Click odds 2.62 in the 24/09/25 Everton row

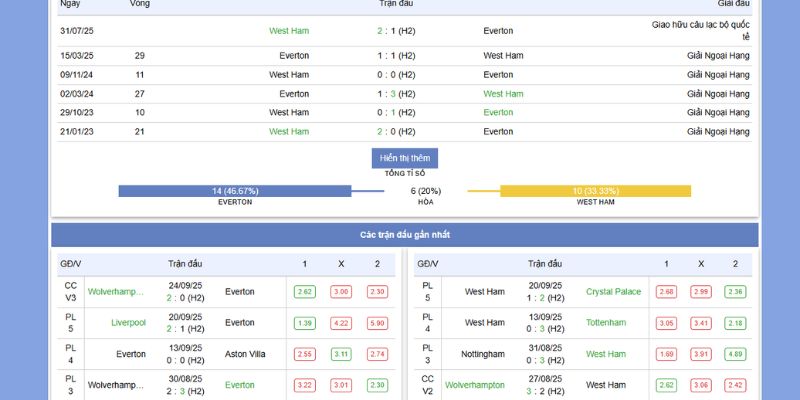305,292
